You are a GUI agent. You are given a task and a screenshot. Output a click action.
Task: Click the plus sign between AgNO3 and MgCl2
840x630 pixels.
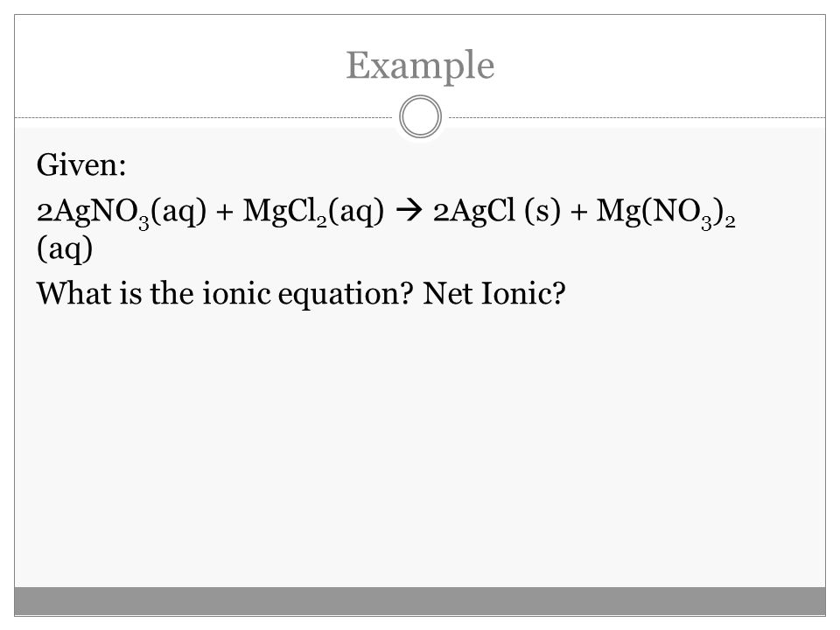225,212
